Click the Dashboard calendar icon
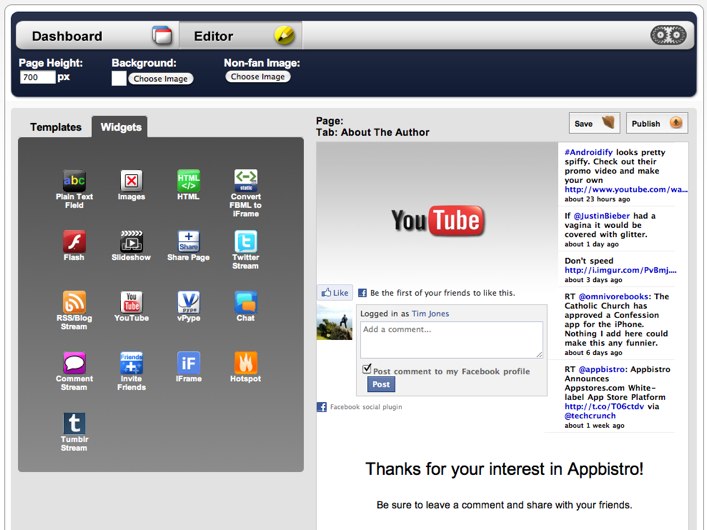Viewport: 707px width, 530px height. pos(162,35)
